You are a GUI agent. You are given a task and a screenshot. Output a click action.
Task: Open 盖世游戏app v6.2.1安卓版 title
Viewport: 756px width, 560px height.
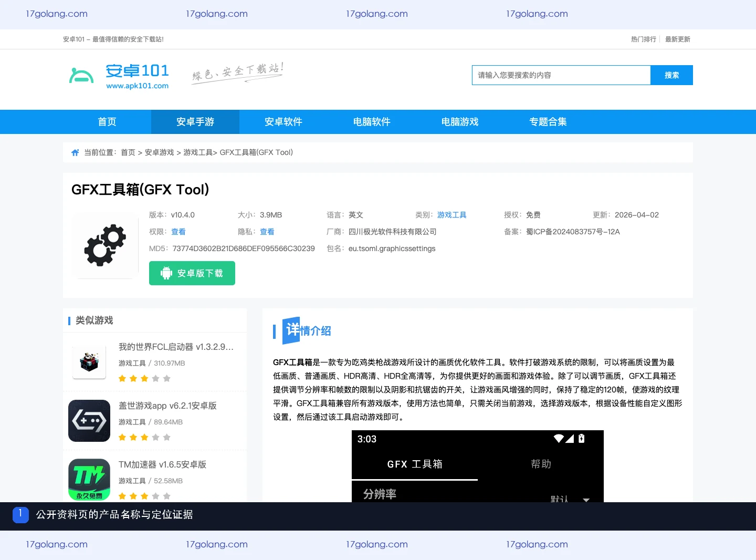[x=167, y=406]
